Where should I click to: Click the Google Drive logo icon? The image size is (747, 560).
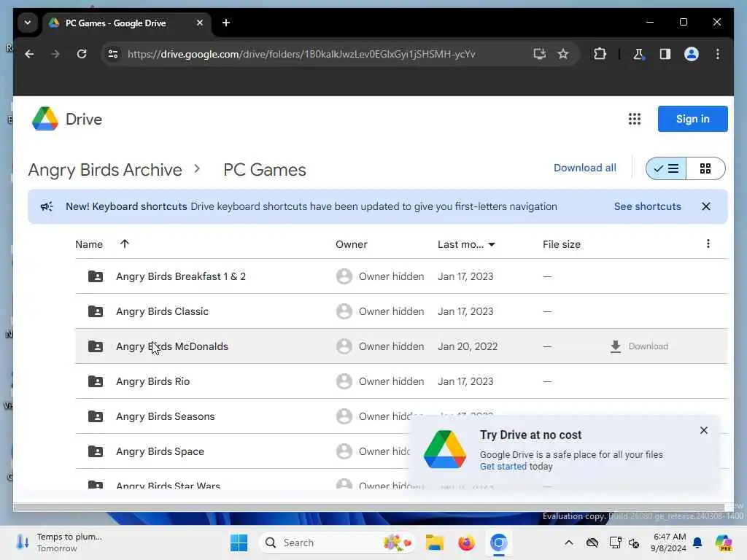(44, 119)
